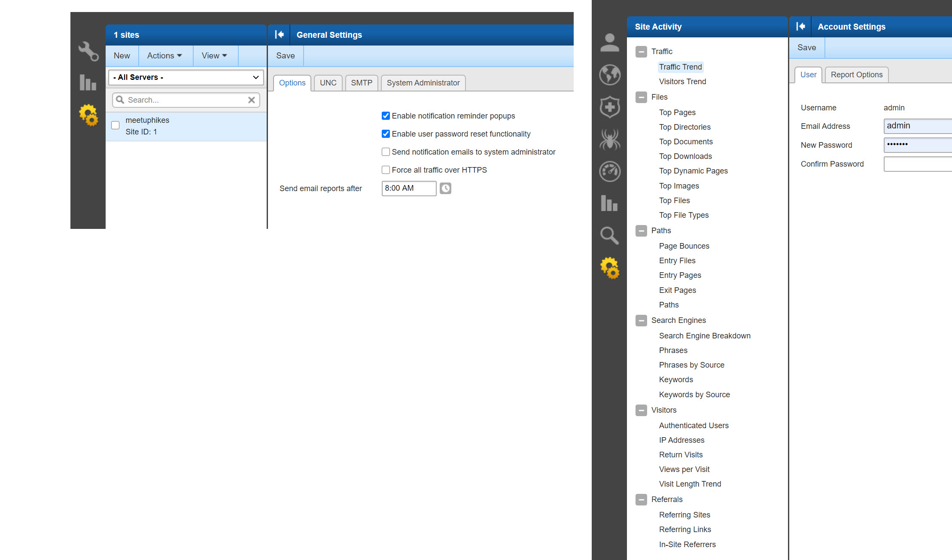Viewport: 952px width, 560px height.
Task: Enable Force all traffic over HTTPS
Action: (x=386, y=170)
